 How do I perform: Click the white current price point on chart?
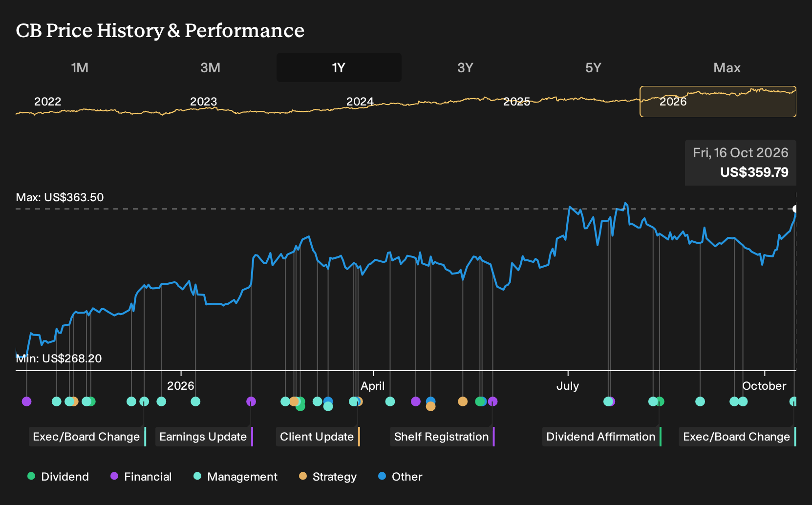795,209
